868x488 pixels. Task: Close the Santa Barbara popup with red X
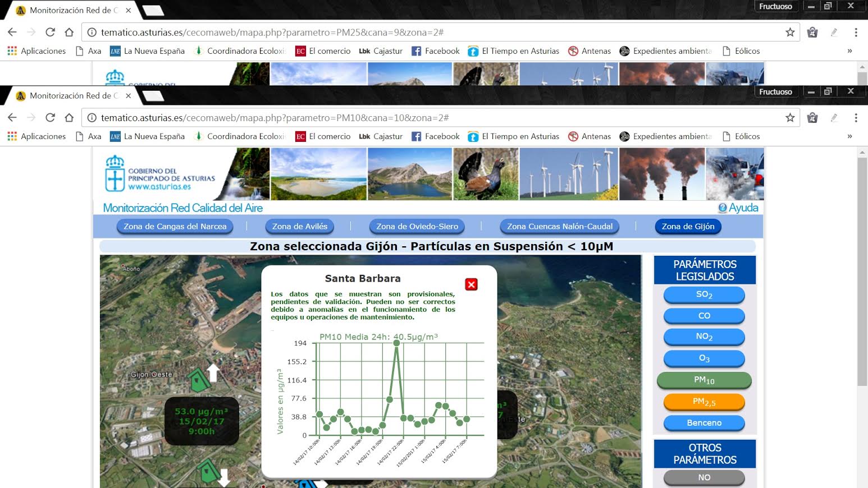pos(471,284)
